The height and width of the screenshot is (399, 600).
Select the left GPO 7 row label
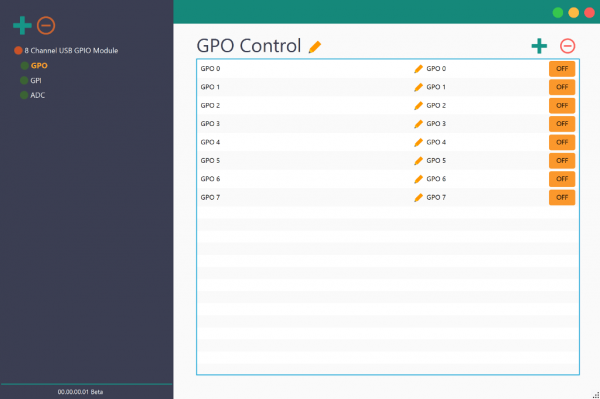(210, 197)
